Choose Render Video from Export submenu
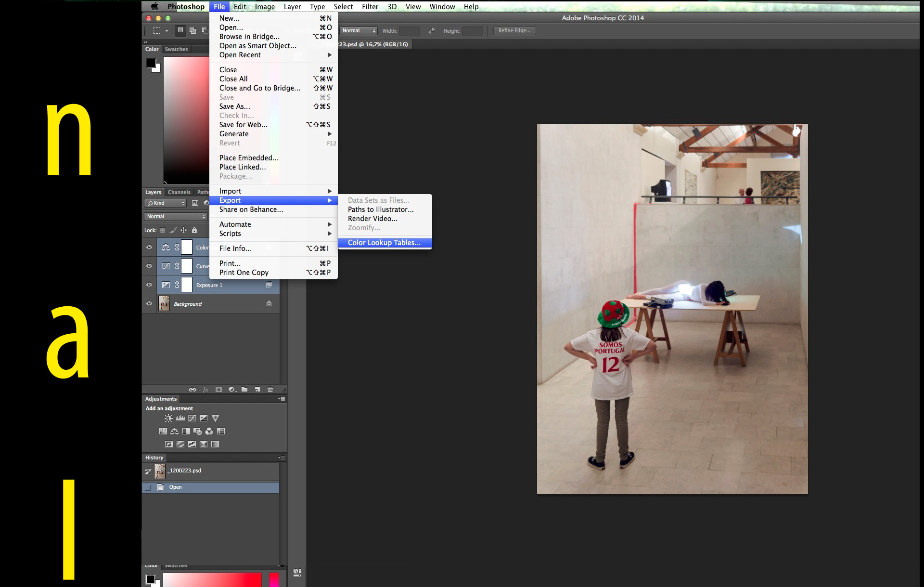Viewport: 924px width, 587px height. 385,219
